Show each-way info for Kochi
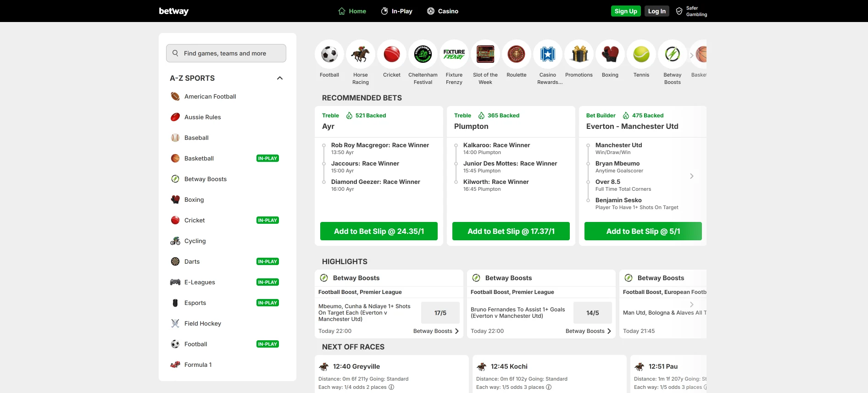This screenshot has height=393, width=868. point(549,387)
